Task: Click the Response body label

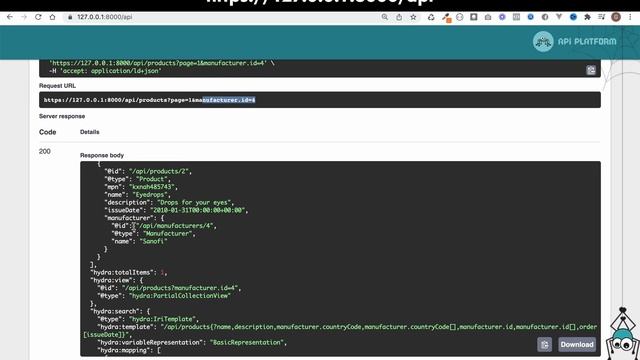Action: pos(102,155)
